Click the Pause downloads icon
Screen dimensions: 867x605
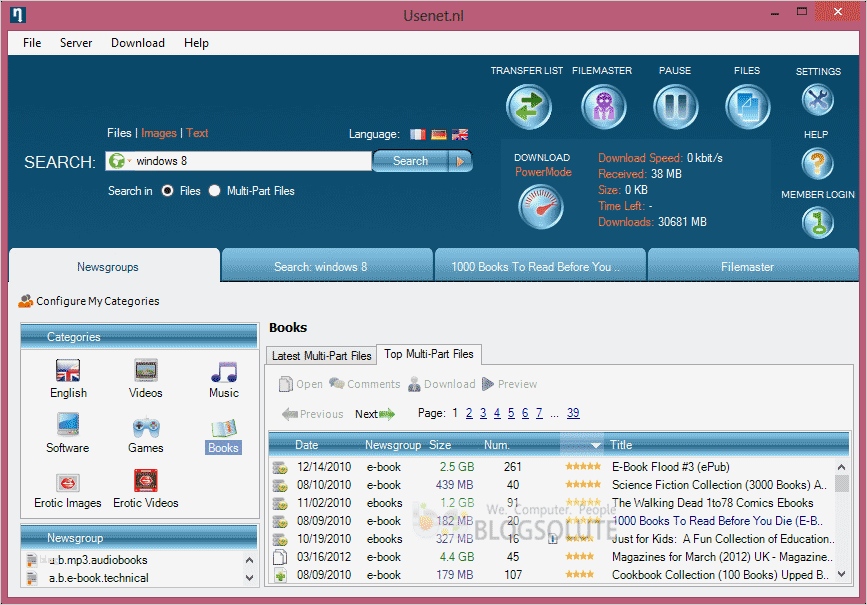point(675,106)
